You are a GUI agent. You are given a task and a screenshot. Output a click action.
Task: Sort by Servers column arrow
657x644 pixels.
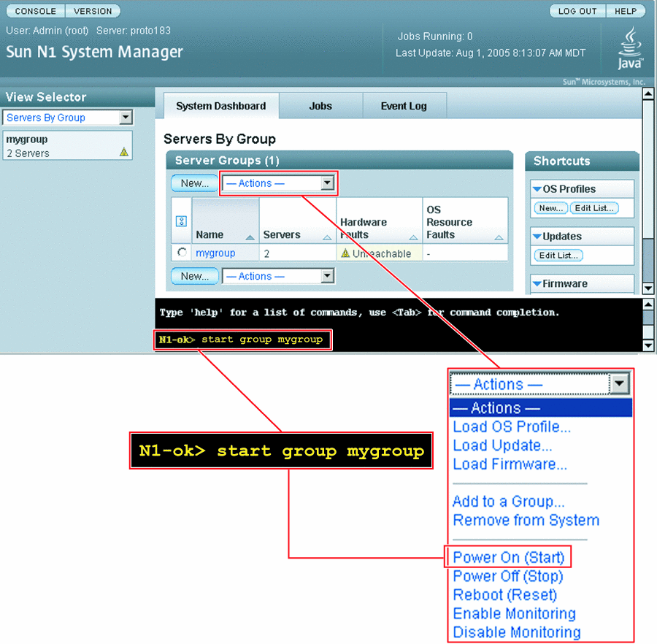[x=327, y=237]
